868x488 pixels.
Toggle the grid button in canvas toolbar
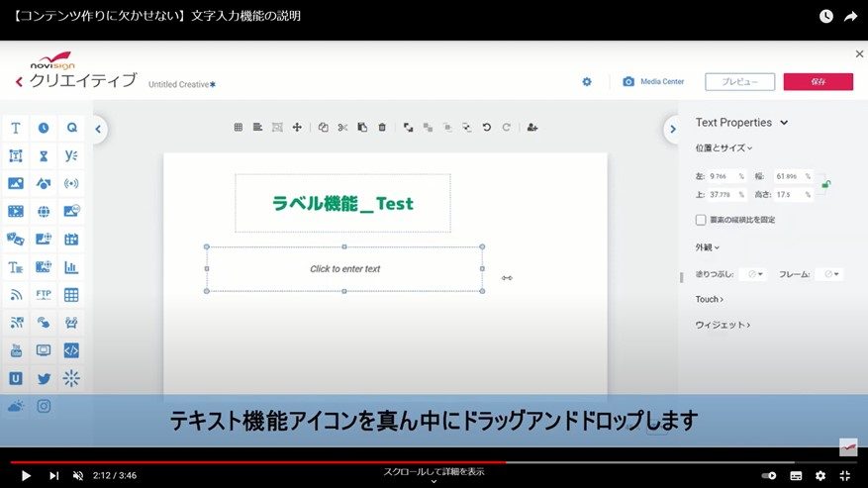tap(239, 128)
